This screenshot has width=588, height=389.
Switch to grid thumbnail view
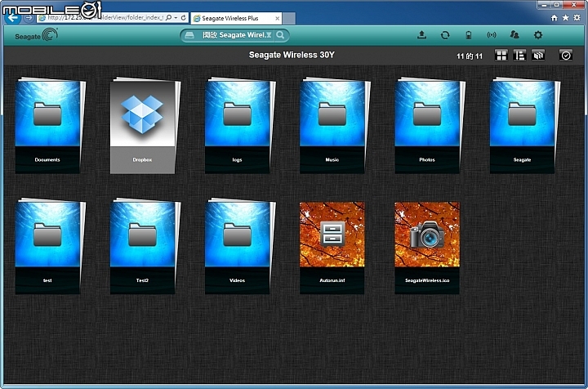[501, 56]
